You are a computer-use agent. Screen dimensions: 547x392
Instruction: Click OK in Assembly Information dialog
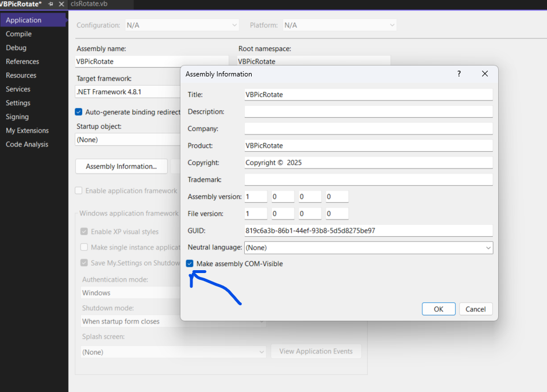point(438,309)
